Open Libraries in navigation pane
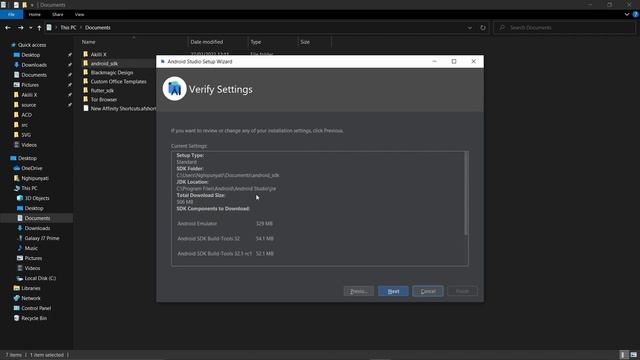The height and width of the screenshot is (360, 640). 31,288
